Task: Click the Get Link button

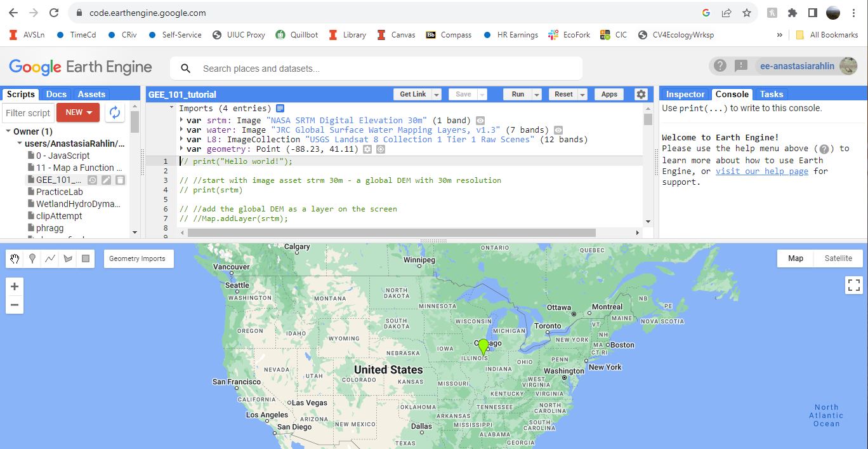Action: (x=412, y=94)
